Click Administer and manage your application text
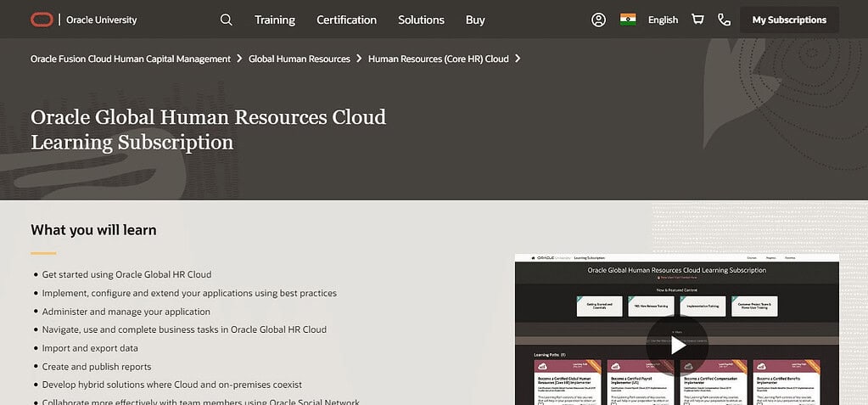 pos(126,312)
